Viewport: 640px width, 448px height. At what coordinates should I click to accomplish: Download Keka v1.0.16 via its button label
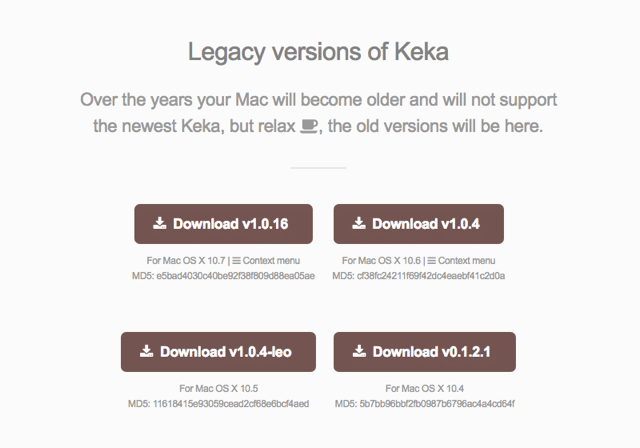pos(230,224)
